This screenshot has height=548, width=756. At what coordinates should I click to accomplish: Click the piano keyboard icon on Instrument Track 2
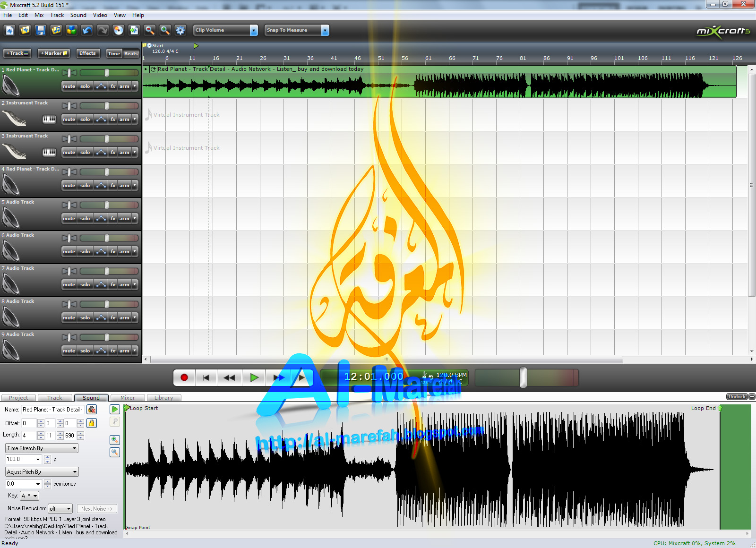click(49, 119)
